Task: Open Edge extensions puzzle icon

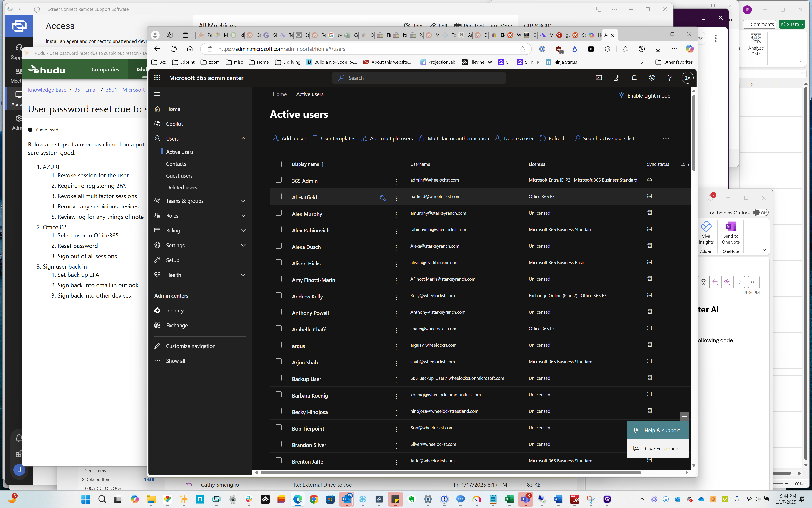Action: [x=607, y=49]
